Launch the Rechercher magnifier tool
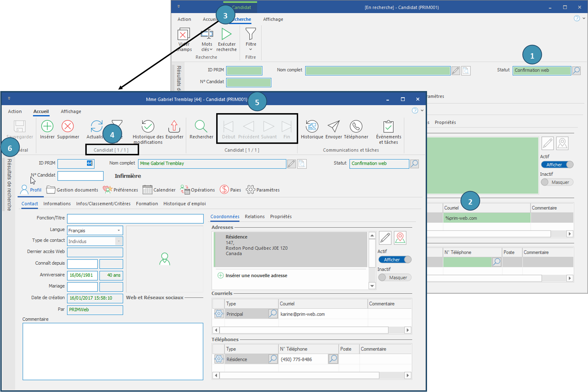This screenshot has height=392, width=588. coord(201,127)
